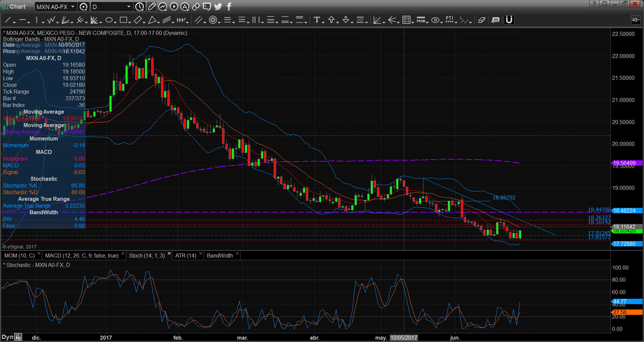644x342 pixels.
Task: Select the text T annotation tool
Action: pyautogui.click(x=316, y=20)
